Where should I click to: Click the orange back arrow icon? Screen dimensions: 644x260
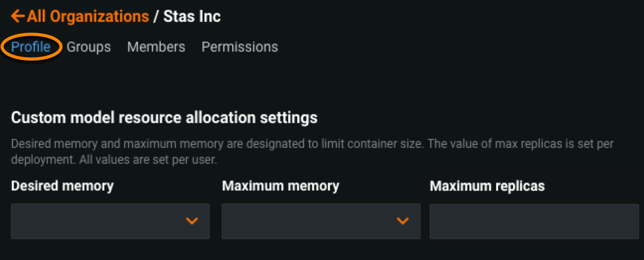coord(17,16)
